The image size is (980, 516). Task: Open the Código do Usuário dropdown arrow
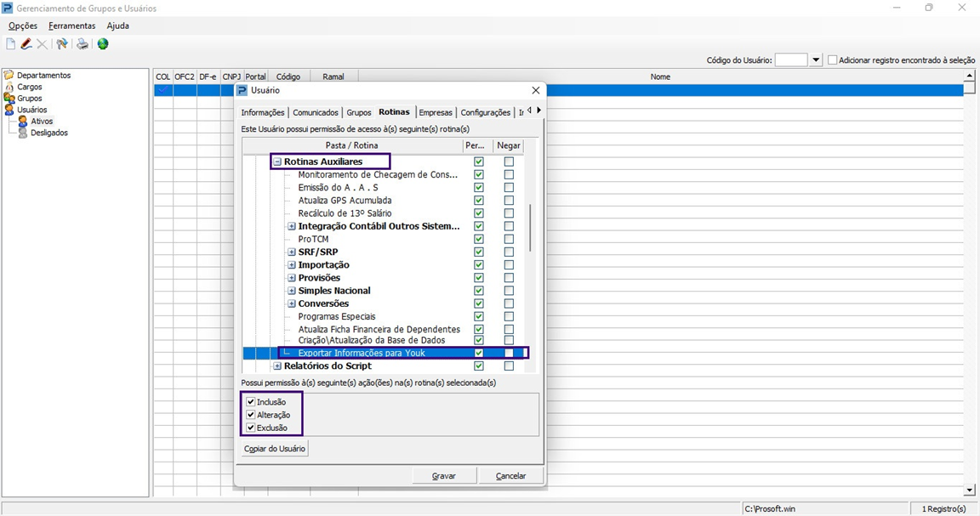(816, 60)
